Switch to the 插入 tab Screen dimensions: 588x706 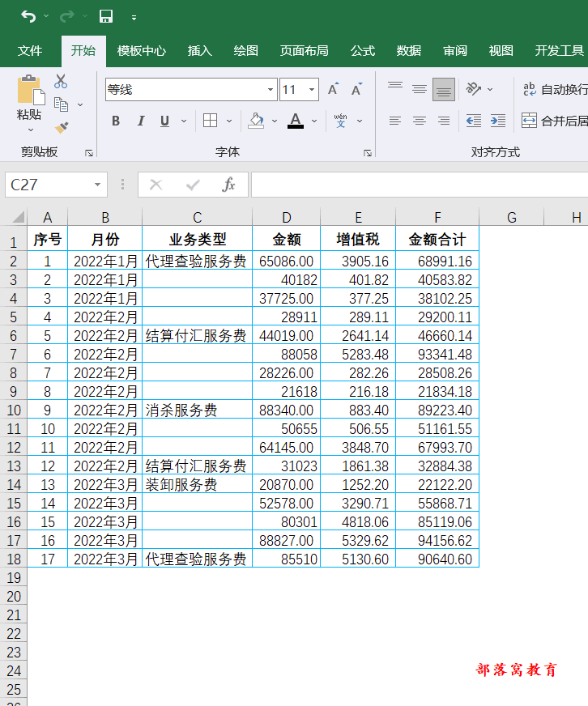199,51
